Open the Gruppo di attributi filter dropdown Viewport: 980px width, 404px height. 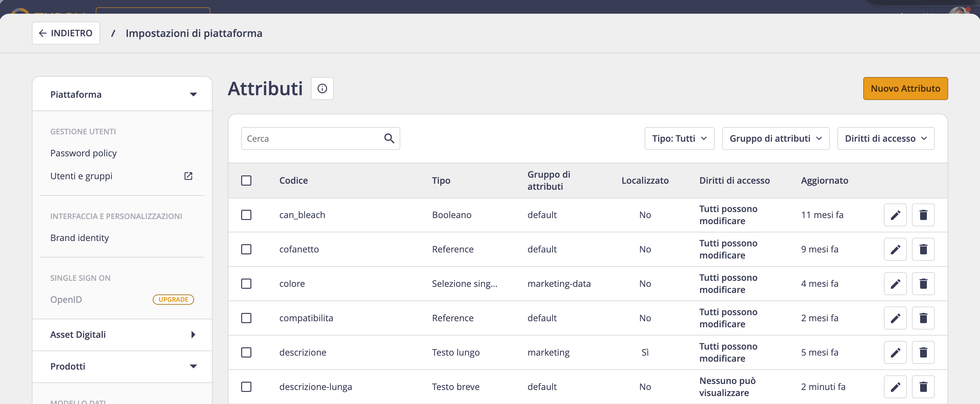775,138
